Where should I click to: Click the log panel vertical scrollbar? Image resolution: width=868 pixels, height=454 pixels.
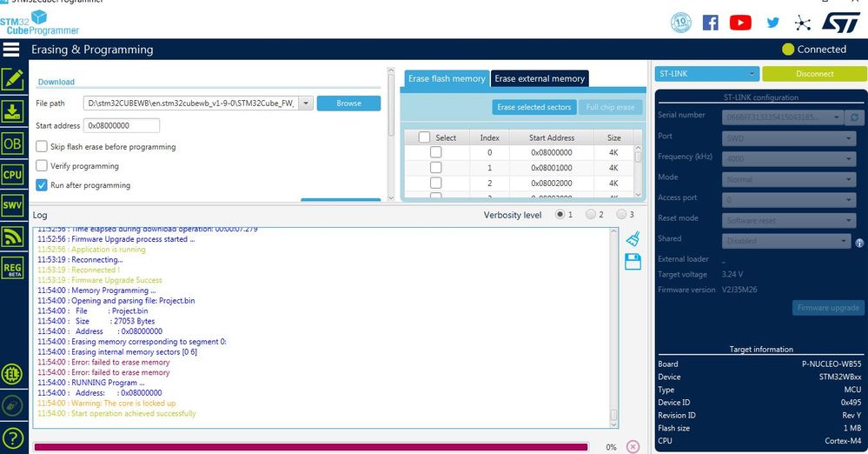(614, 328)
